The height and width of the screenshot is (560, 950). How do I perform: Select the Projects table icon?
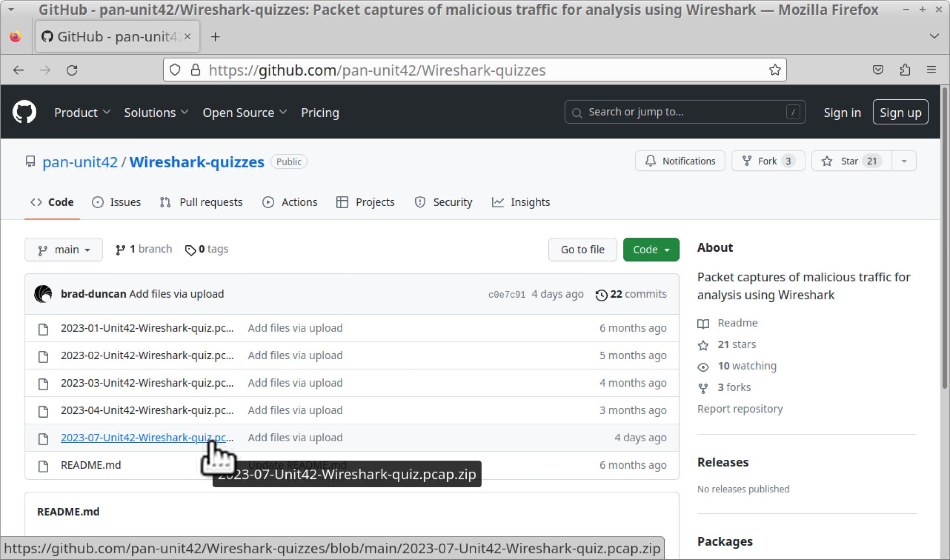coord(342,202)
